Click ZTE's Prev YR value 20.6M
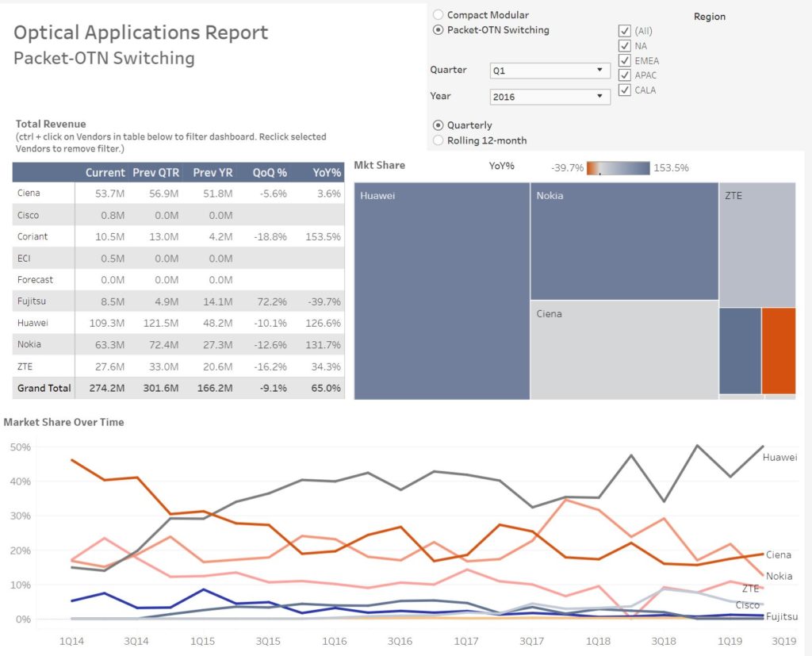 tap(217, 366)
